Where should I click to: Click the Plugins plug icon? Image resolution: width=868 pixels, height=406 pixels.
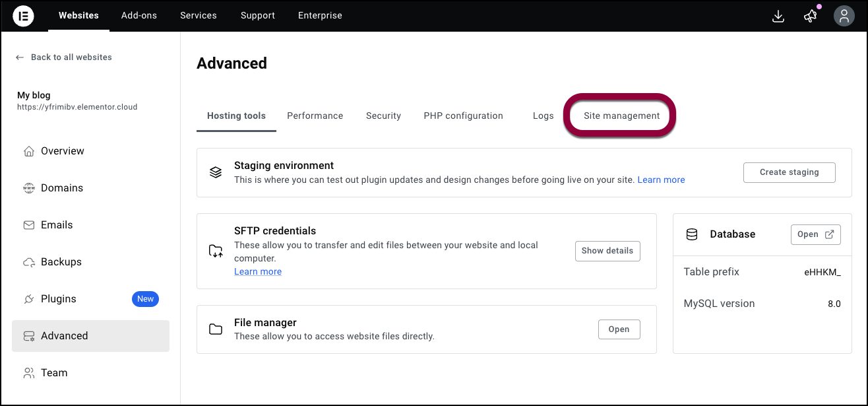29,299
